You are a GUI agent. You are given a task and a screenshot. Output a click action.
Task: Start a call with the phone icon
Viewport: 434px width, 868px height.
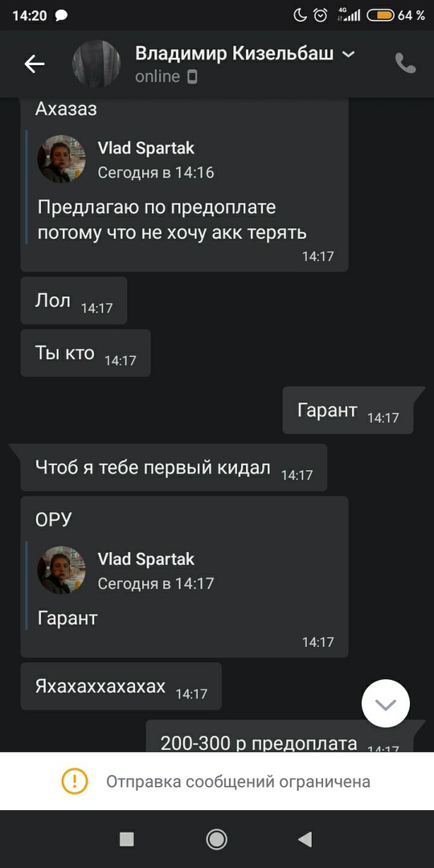click(405, 63)
